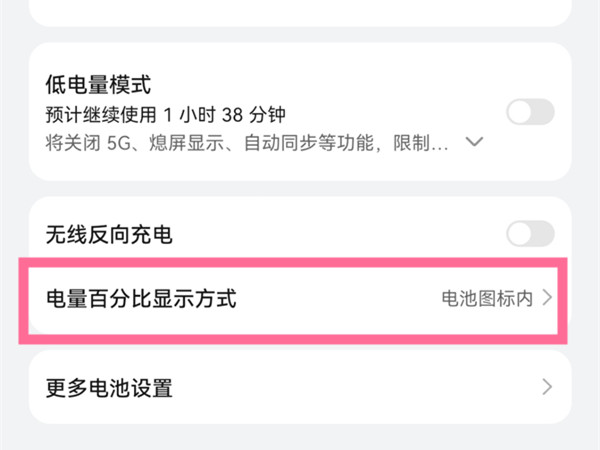Tap the 低电量模式 title
Viewport: 600px width, 450px height.
tap(98, 84)
